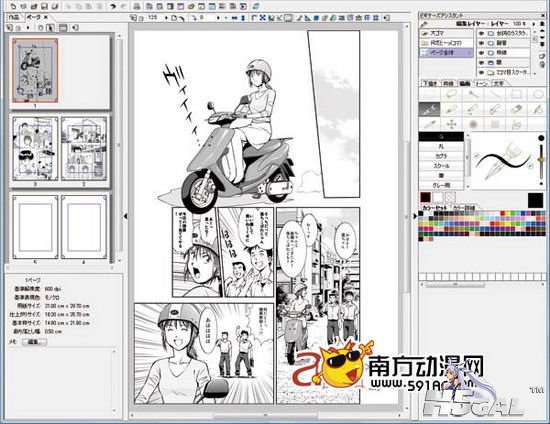This screenshot has height=424, width=550.
Task: Click the rotate canvas curved arrow icon
Action: click(x=194, y=18)
